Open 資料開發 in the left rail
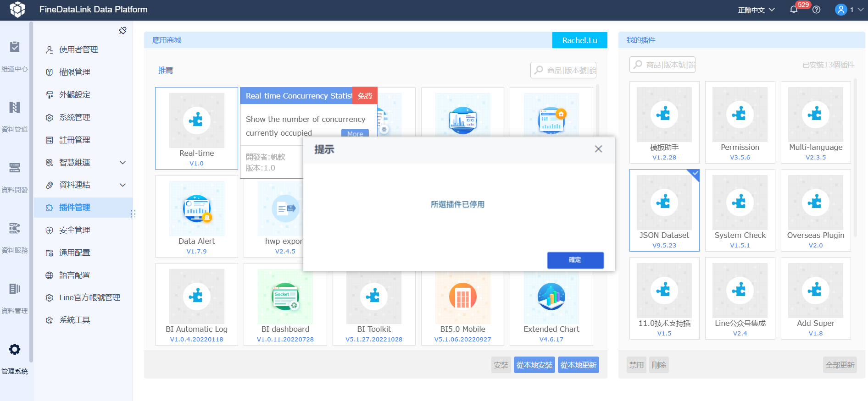868x401 pixels. (15, 178)
